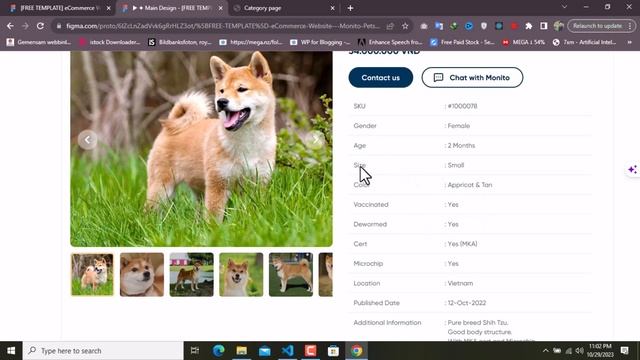Open volume control in system tray
Screen dimensions: 640x360
click(580, 351)
